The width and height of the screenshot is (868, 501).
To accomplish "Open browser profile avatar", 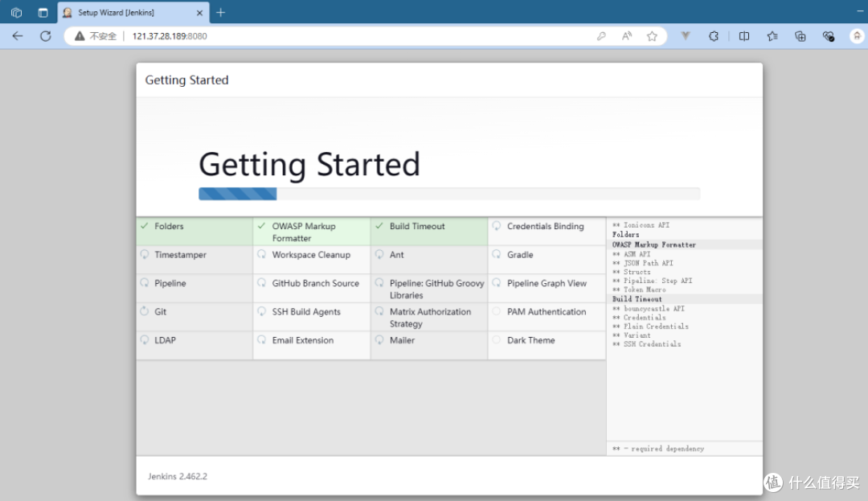I will click(857, 36).
